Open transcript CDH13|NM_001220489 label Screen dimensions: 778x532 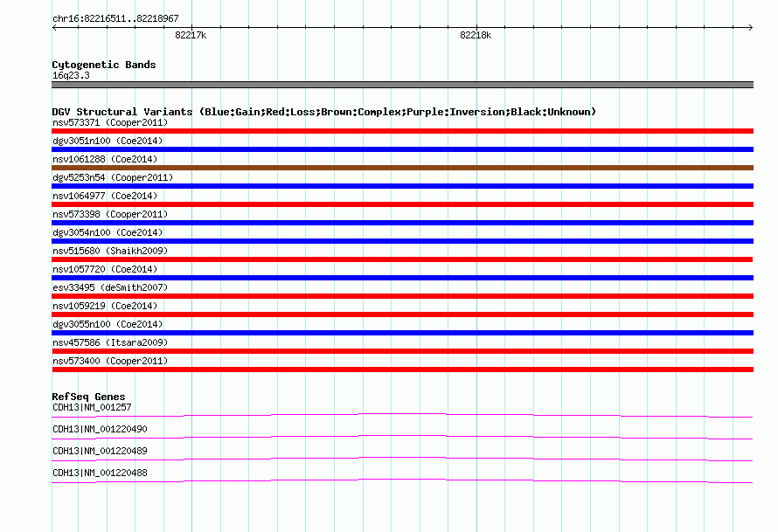[x=100, y=451]
